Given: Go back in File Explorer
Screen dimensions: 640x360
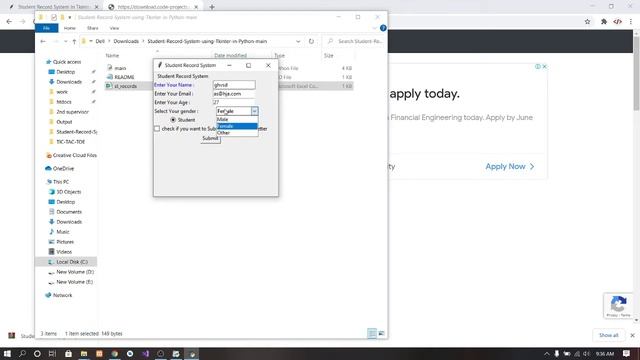Looking at the screenshot, I should tap(43, 41).
